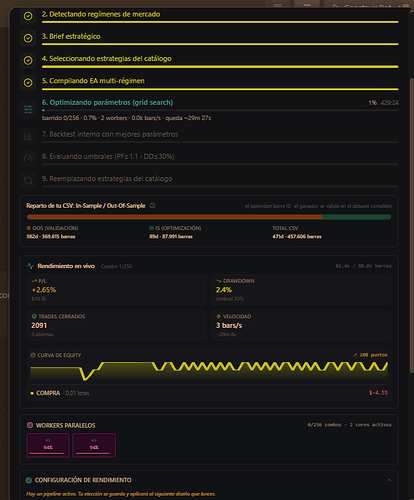Click the yellow dot next to COMPRA
Image resolution: width=414 pixels, height=500 pixels.
pos(32,393)
